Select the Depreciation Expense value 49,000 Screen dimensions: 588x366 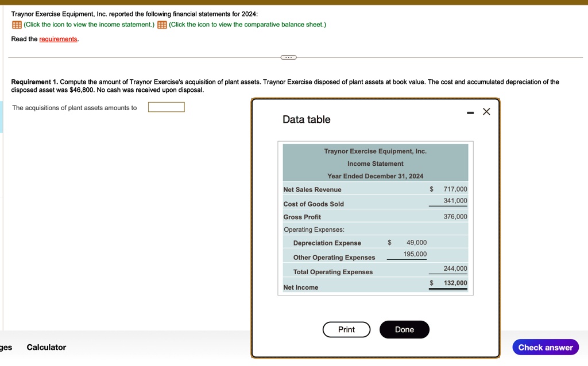click(417, 243)
